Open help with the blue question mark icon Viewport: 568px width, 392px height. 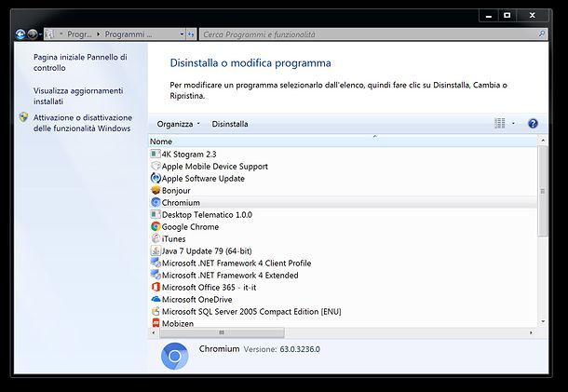click(533, 124)
